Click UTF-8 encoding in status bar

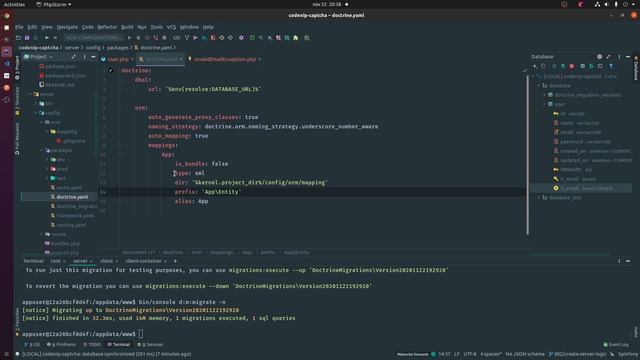(470, 354)
